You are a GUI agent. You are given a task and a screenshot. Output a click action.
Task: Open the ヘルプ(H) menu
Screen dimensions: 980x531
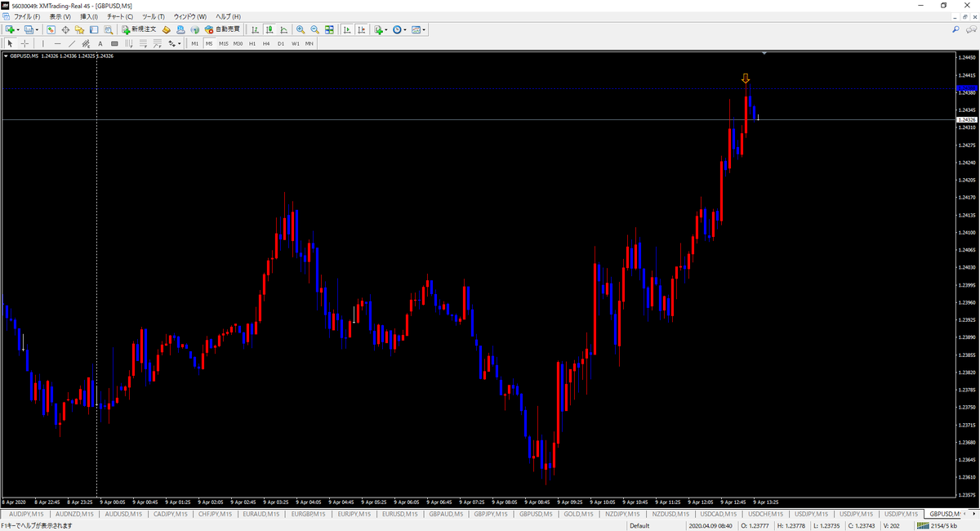(228, 16)
